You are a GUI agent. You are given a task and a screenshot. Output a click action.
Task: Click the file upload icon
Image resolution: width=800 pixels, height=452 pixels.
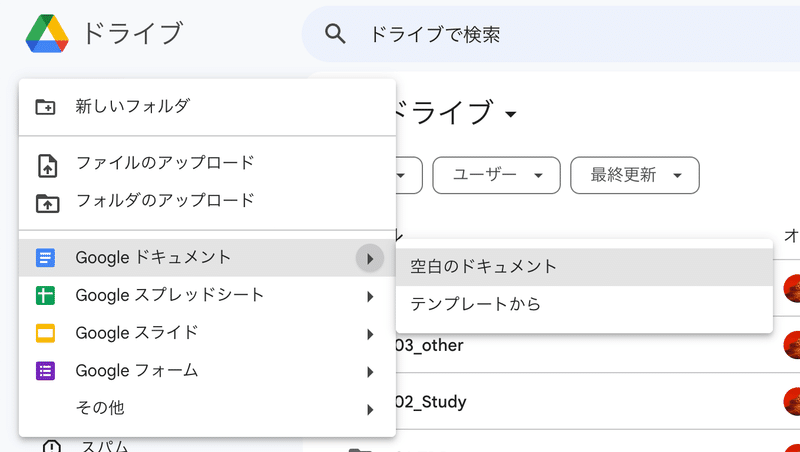pyautogui.click(x=47, y=166)
